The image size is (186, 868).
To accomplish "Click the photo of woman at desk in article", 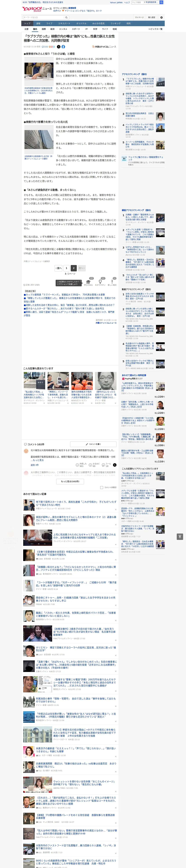I will 39,71.
